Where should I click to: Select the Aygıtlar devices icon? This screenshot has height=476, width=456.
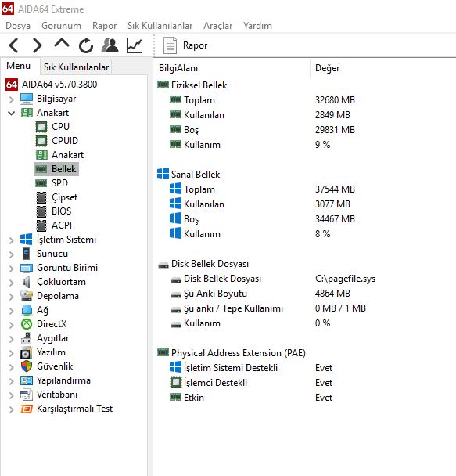pyautogui.click(x=27, y=338)
